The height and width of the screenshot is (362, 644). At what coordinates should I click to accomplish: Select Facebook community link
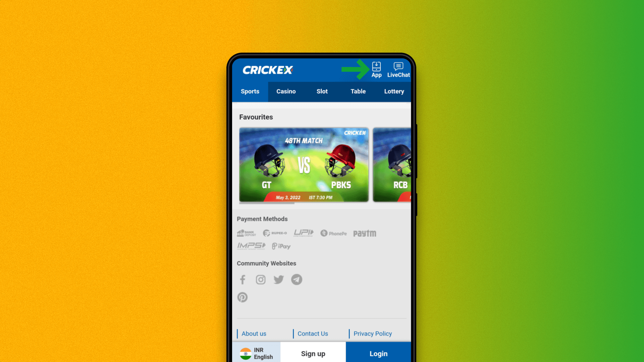point(243,279)
